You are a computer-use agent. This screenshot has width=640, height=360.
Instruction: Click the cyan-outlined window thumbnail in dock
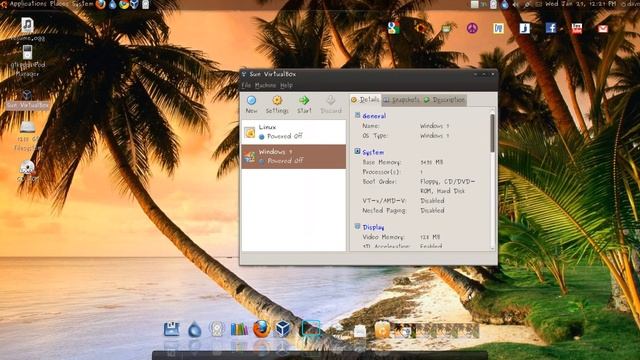click(x=311, y=328)
